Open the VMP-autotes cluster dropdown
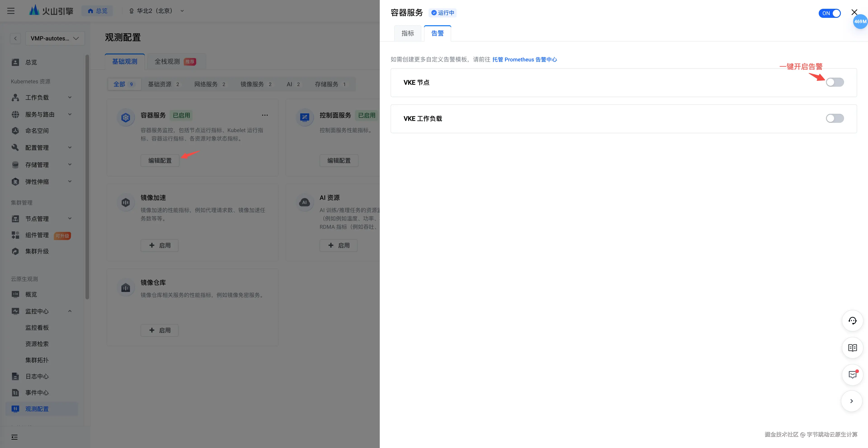868x448 pixels. [x=55, y=38]
